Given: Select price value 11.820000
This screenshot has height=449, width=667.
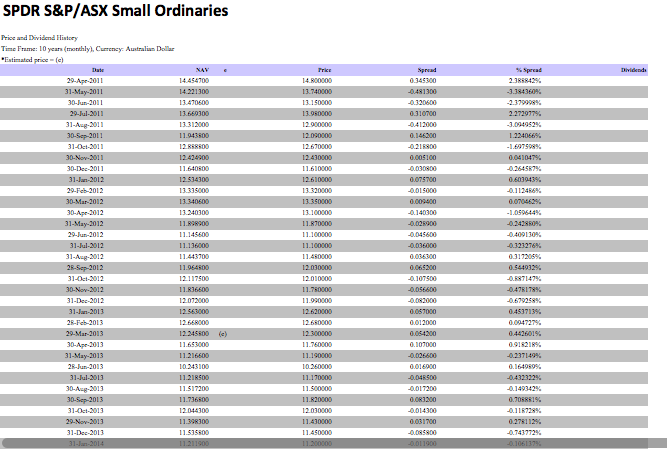Looking at the screenshot, I should pos(317,400).
